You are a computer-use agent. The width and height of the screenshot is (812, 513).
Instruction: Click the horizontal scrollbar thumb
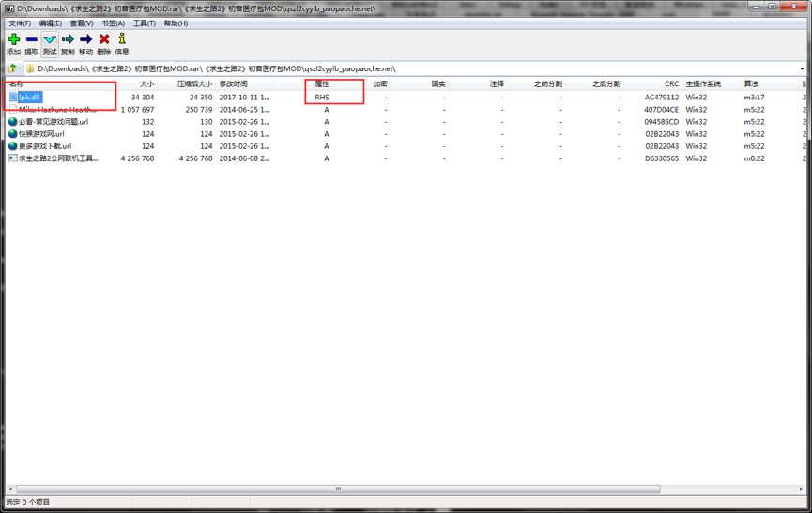pyautogui.click(x=338, y=489)
